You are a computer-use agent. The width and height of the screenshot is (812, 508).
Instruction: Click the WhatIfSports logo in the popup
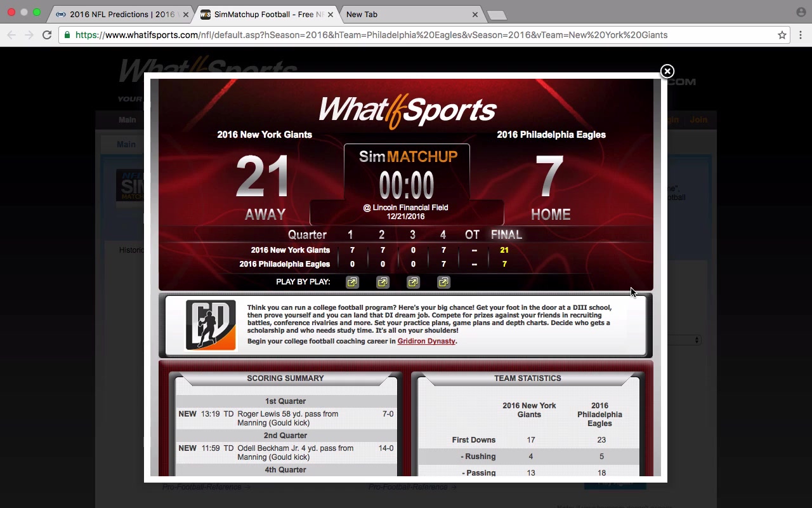(x=407, y=110)
